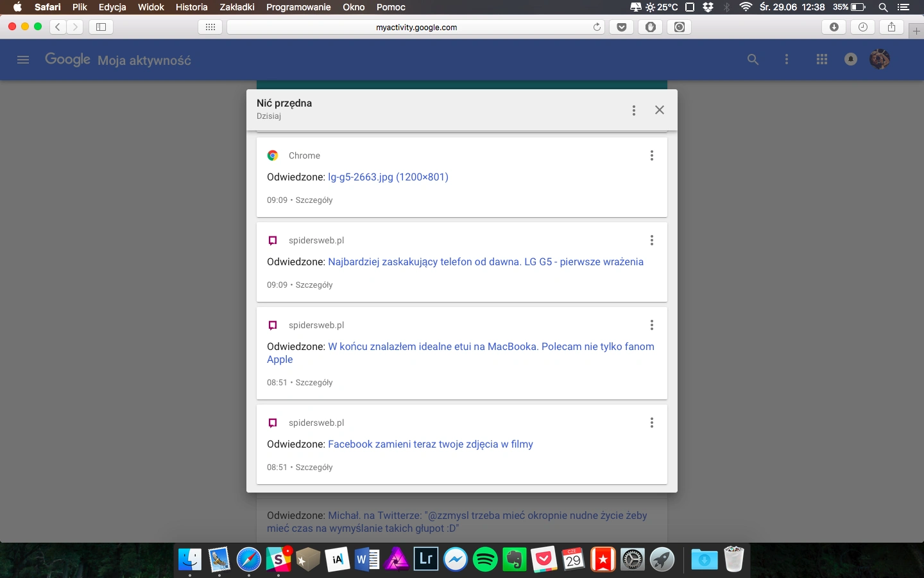
Task: Click the search magnifier in Google header
Action: pos(753,60)
